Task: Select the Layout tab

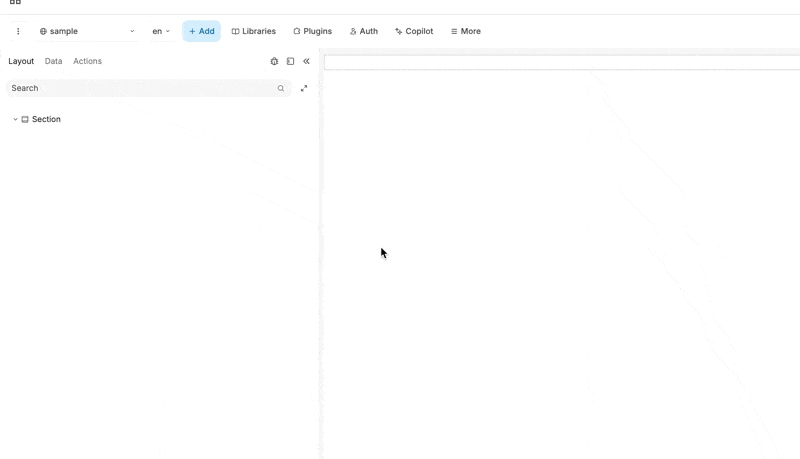Action: coord(21,61)
